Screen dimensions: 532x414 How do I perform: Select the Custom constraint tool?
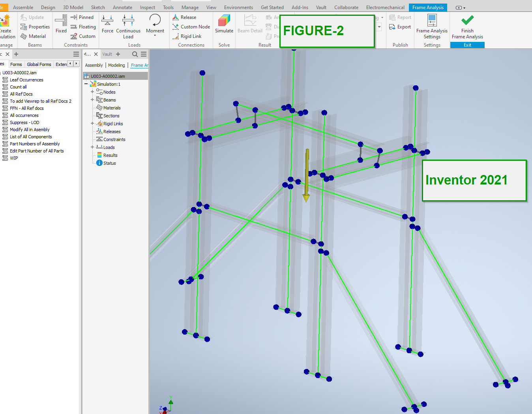(83, 36)
